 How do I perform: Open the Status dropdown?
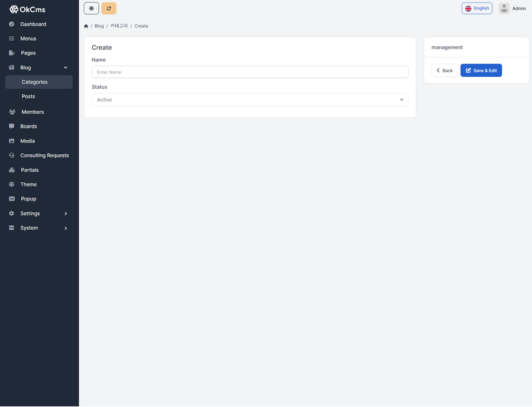pyautogui.click(x=249, y=100)
